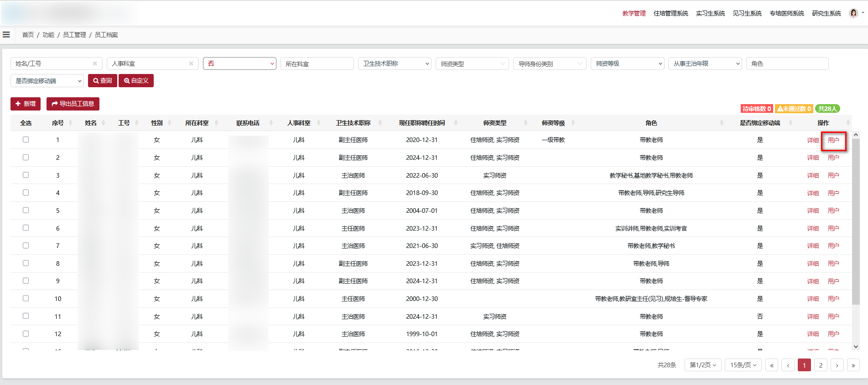
Task: Open the 15条/页 page size dropdown
Action: point(743,365)
